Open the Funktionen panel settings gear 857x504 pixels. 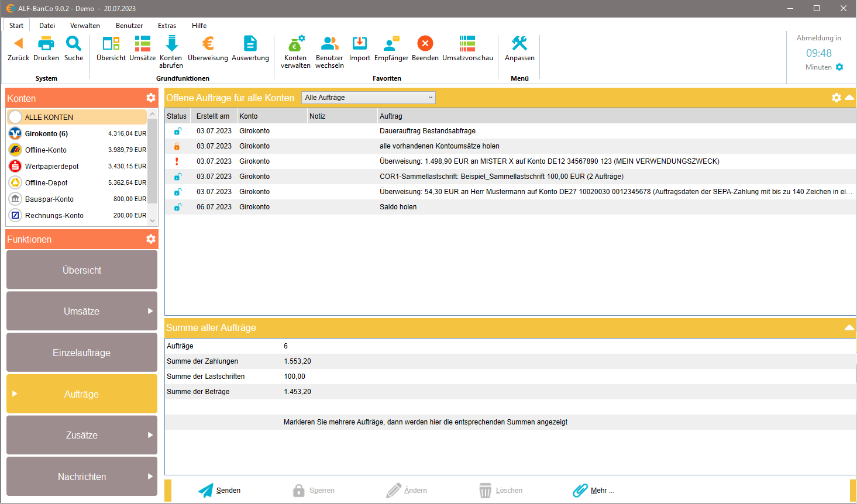click(151, 239)
